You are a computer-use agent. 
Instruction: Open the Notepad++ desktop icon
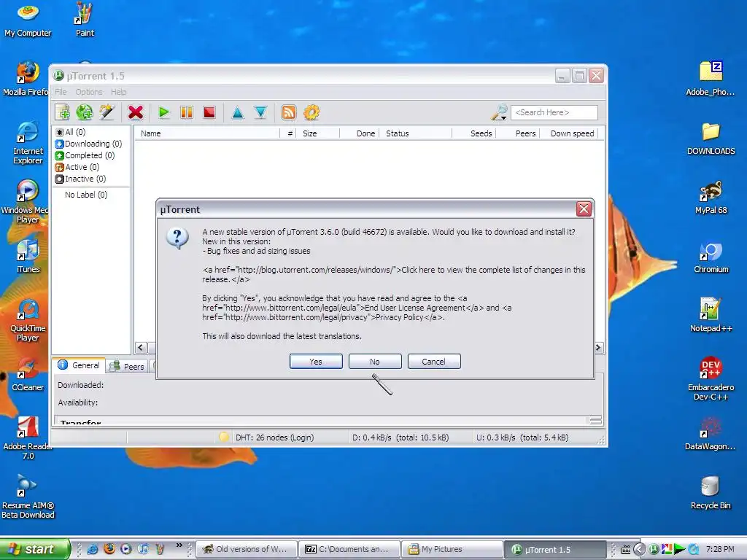point(711,315)
